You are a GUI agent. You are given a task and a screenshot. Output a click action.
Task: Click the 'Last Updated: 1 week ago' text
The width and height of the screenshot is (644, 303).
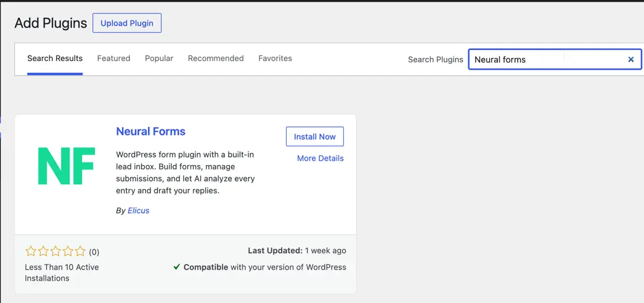coord(297,251)
